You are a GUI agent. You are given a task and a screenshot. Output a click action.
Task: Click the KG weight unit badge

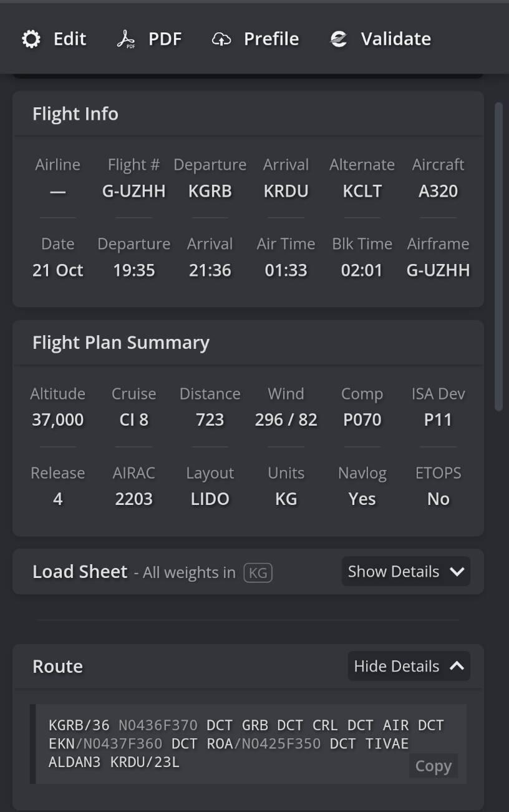[x=258, y=572]
